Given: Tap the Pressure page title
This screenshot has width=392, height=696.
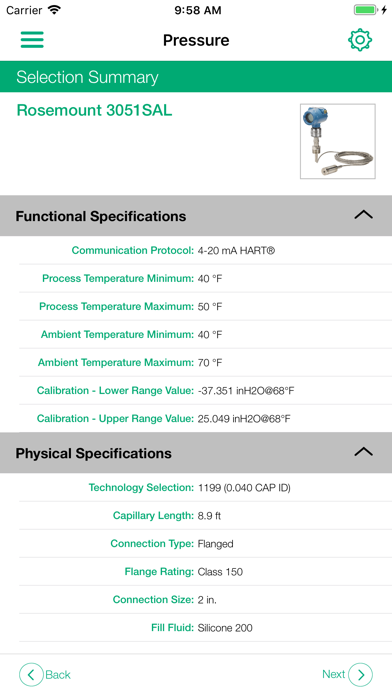Looking at the screenshot, I should click(196, 40).
